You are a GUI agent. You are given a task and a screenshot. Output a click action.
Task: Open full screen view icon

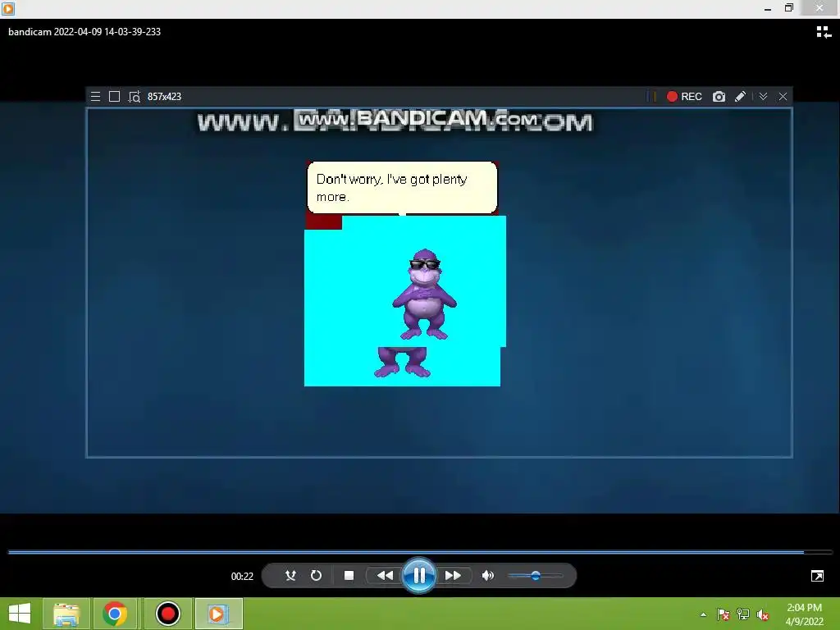pyautogui.click(x=818, y=576)
